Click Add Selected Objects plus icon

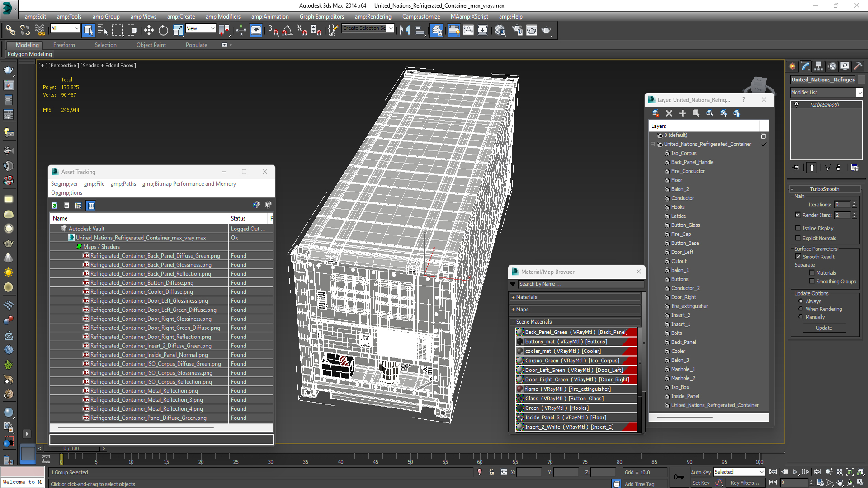[683, 113]
